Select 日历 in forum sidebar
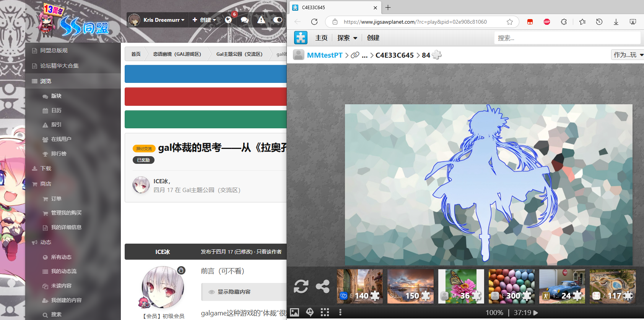This screenshot has height=320, width=644. point(56,110)
